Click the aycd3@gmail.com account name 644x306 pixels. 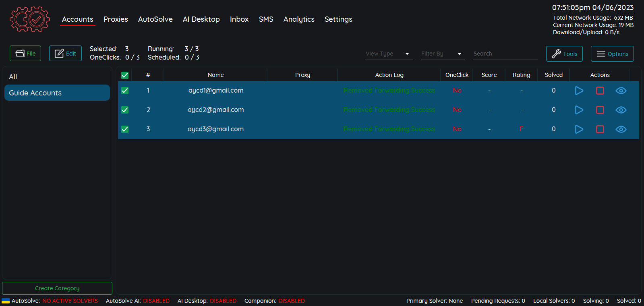click(216, 129)
